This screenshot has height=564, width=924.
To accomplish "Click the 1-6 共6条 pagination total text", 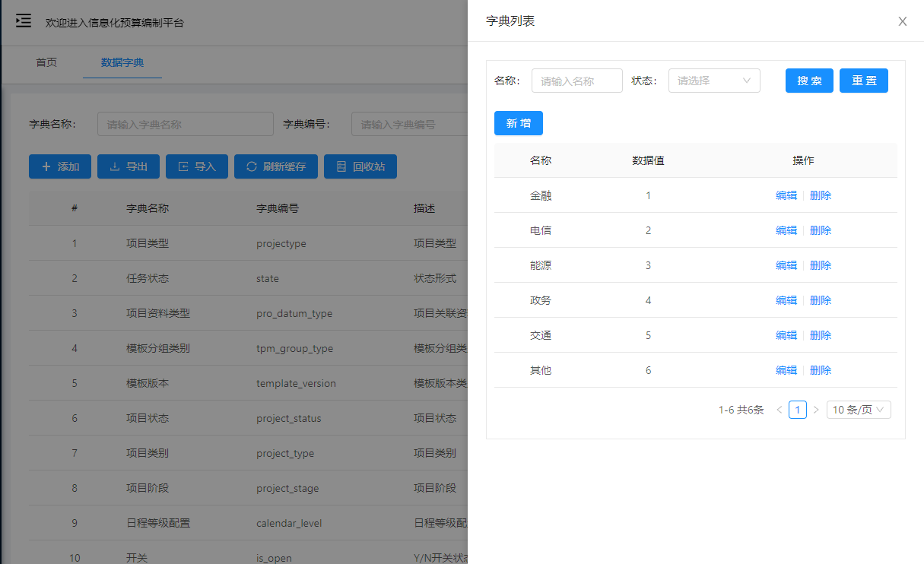I will click(741, 410).
